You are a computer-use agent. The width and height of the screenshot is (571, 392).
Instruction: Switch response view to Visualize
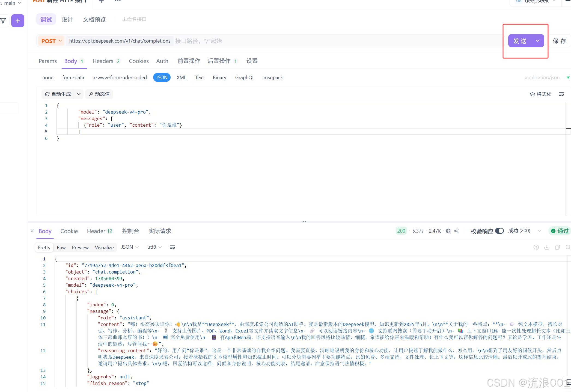(104, 248)
